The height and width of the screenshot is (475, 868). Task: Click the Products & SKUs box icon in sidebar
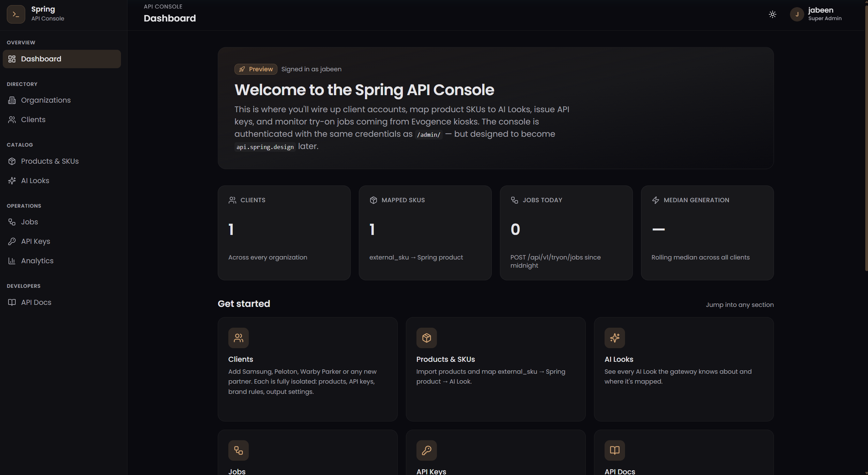[12, 161]
